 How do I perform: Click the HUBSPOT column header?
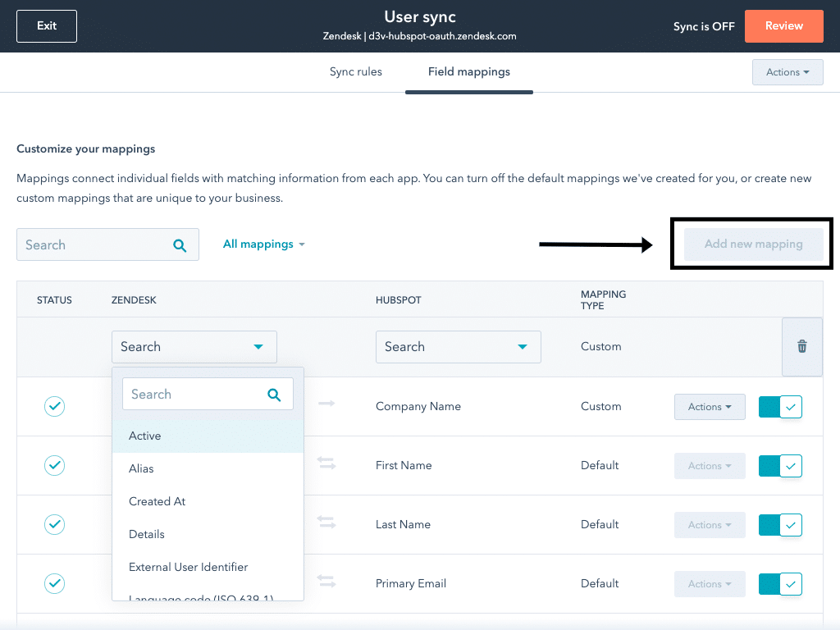pos(398,300)
